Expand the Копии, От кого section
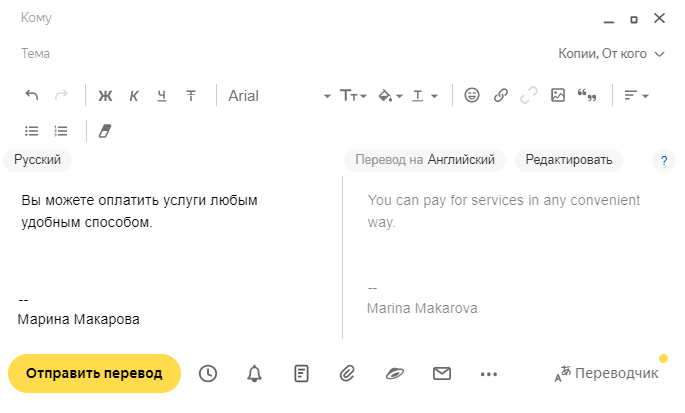685x413 pixels. click(x=611, y=54)
